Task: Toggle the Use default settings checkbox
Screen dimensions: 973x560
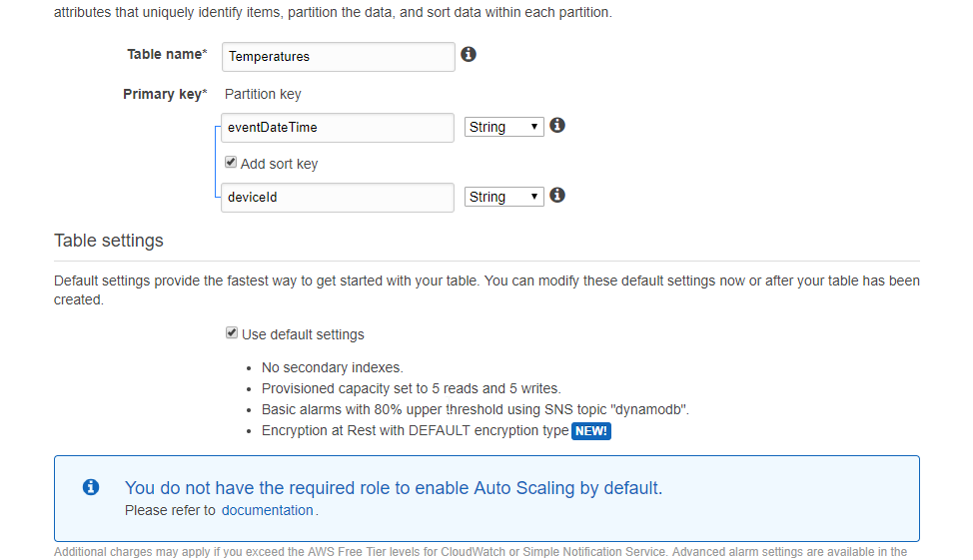Action: coord(232,333)
